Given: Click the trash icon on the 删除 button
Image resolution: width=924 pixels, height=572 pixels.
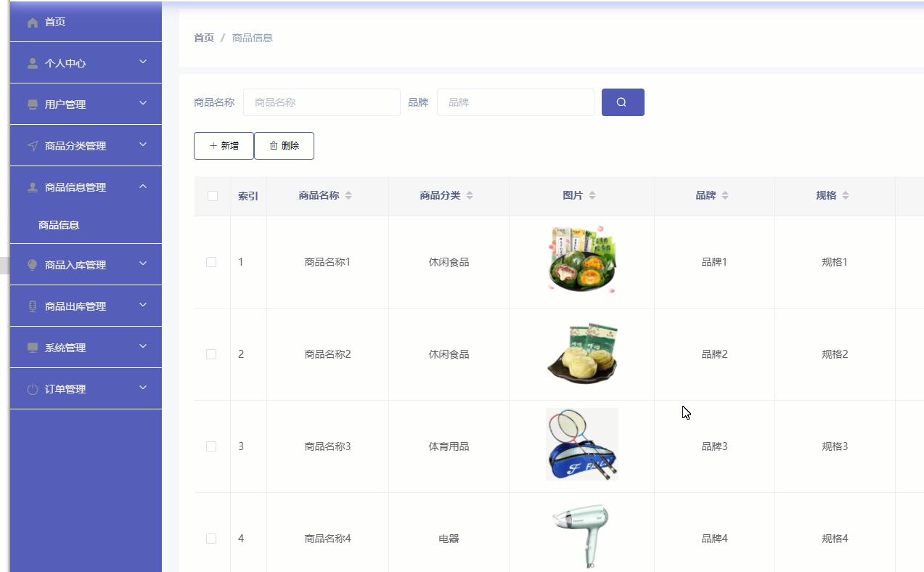Looking at the screenshot, I should pos(272,145).
